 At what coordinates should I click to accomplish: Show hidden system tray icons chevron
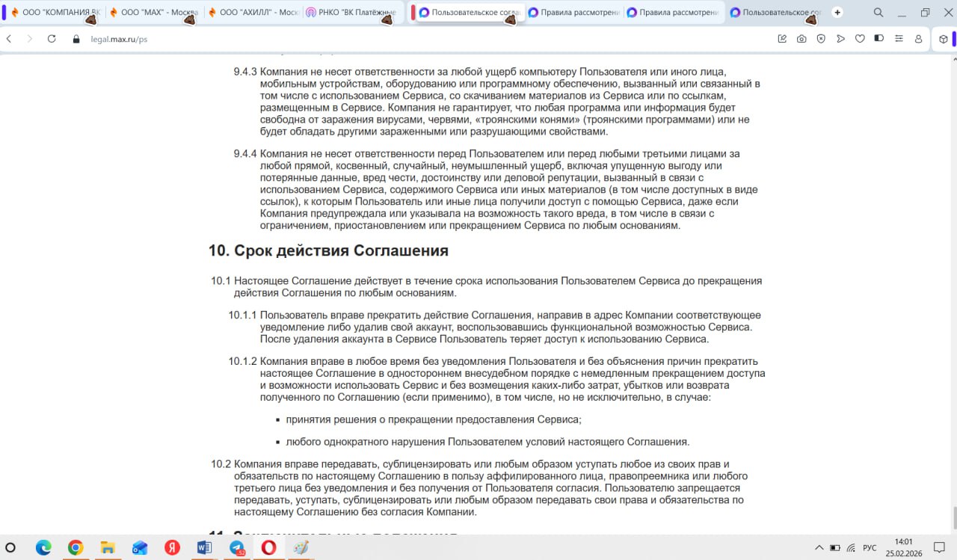click(x=819, y=547)
